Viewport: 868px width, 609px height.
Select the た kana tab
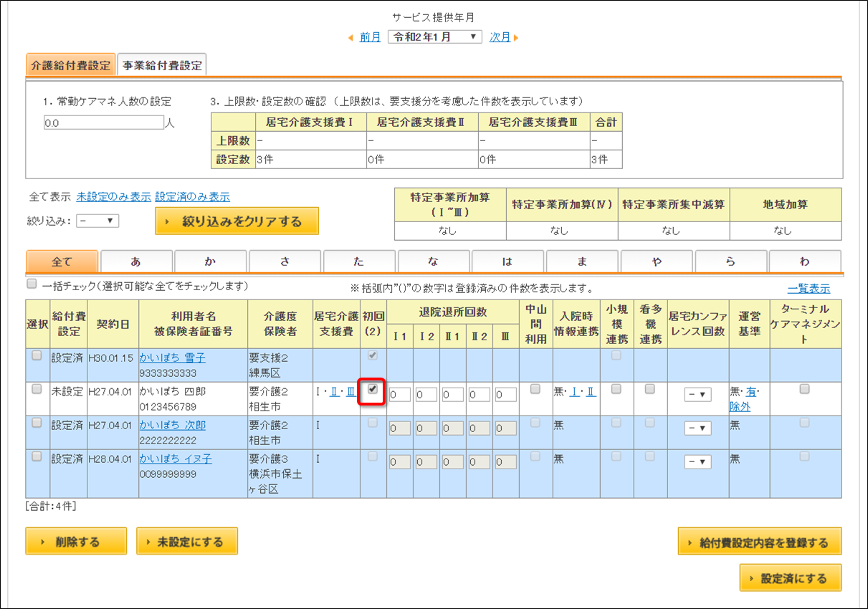359,262
